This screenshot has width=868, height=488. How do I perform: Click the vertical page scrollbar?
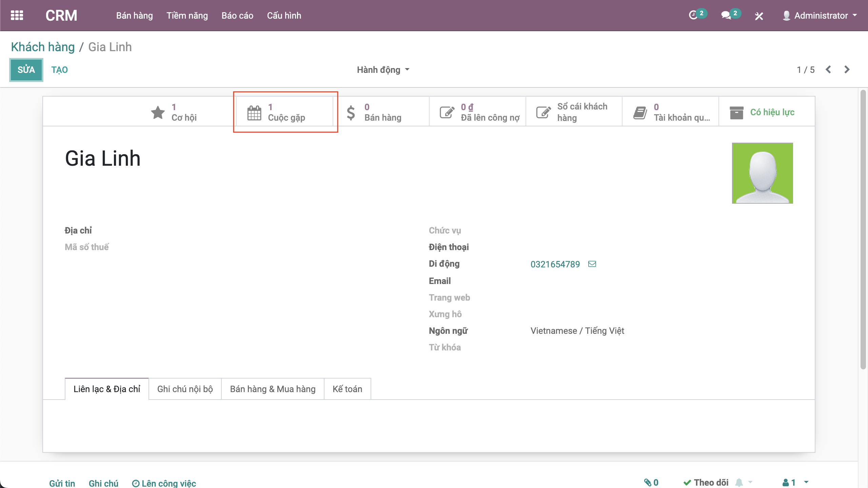[863, 230]
